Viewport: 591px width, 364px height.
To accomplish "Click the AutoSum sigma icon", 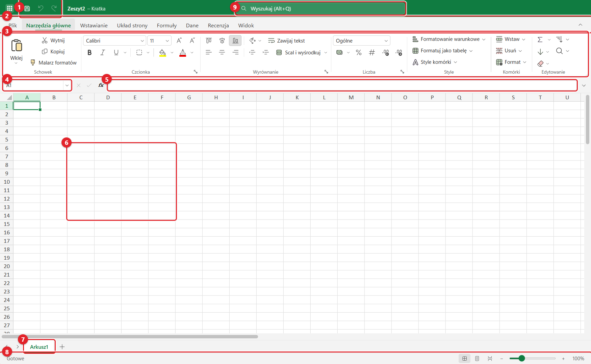I will pos(540,40).
